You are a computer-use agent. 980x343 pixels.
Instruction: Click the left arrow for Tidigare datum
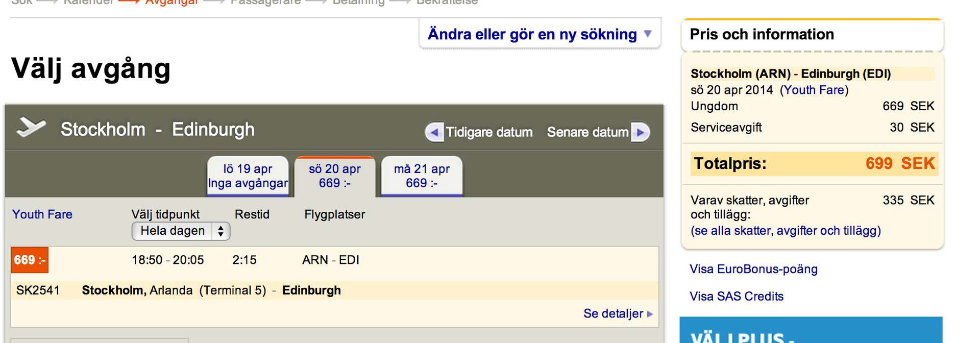point(434,132)
